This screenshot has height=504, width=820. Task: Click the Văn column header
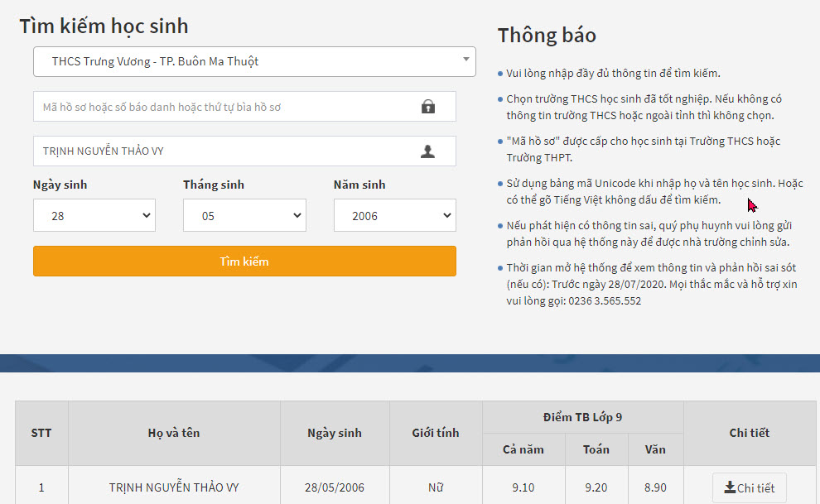click(x=655, y=449)
